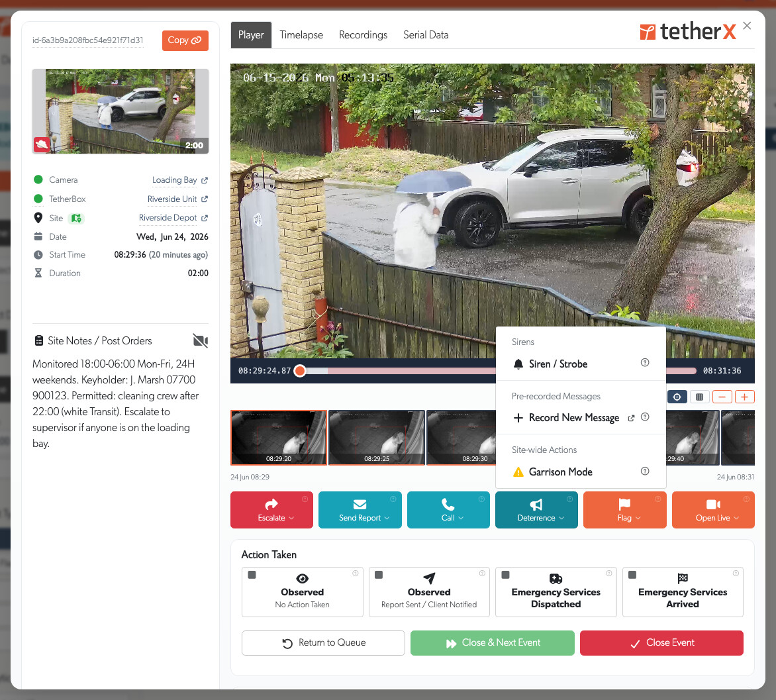Switch to the Timelapse tab
This screenshot has height=700, width=776.
301,34
